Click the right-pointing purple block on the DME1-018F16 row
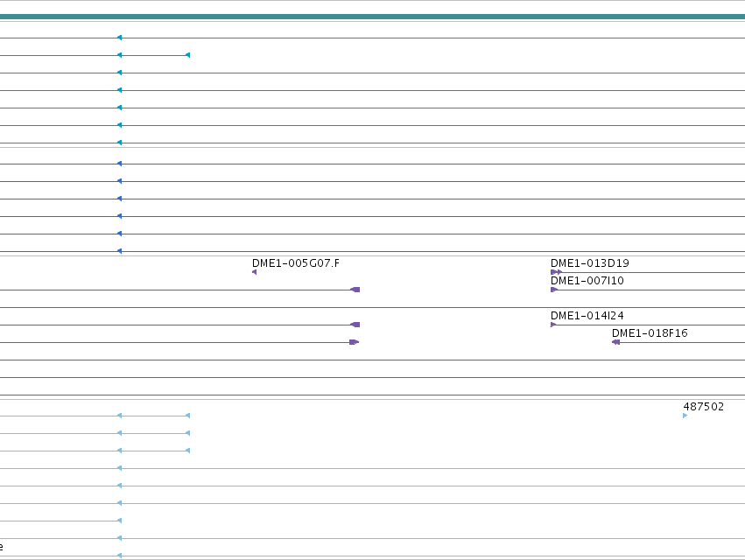 [355, 342]
